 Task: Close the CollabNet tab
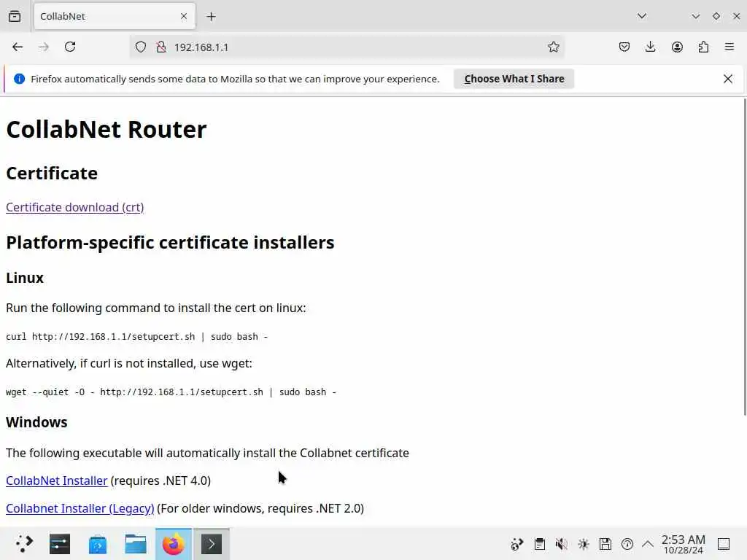click(184, 16)
